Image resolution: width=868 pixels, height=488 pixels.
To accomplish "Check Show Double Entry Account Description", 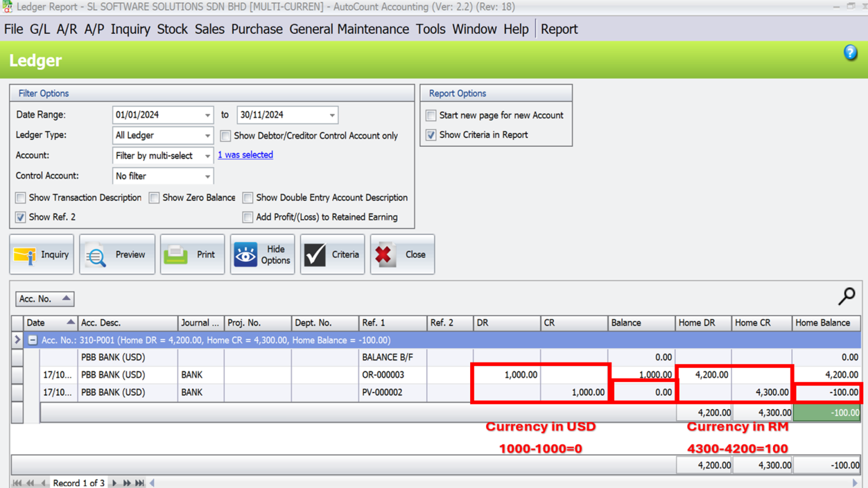I will coord(248,198).
